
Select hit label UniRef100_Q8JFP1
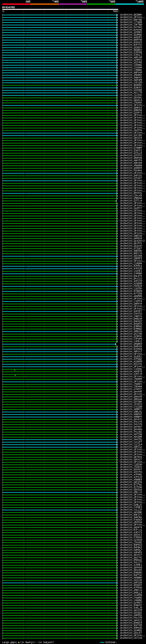[x=131, y=243]
